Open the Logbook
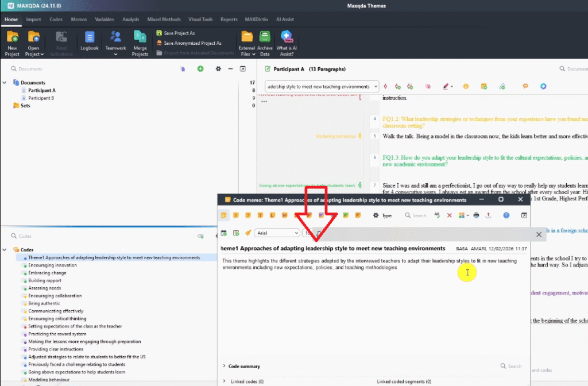 click(90, 38)
